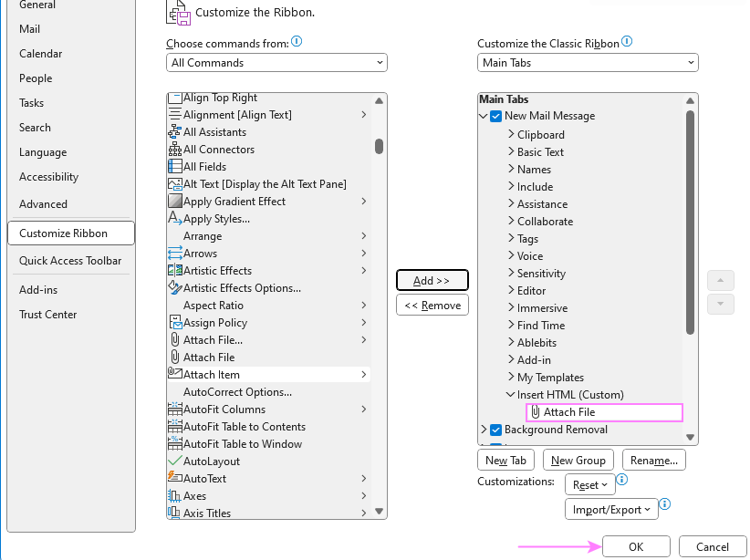Toggle the Background Removal checkbox
This screenshot has width=750, height=560.
[x=495, y=430]
